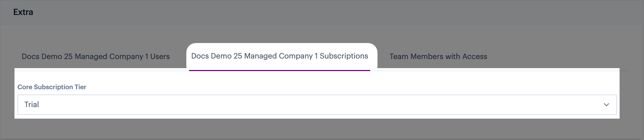Viewport: 644px width, 140px height.
Task: Open the Team Members with Access tab
Action: coord(438,56)
